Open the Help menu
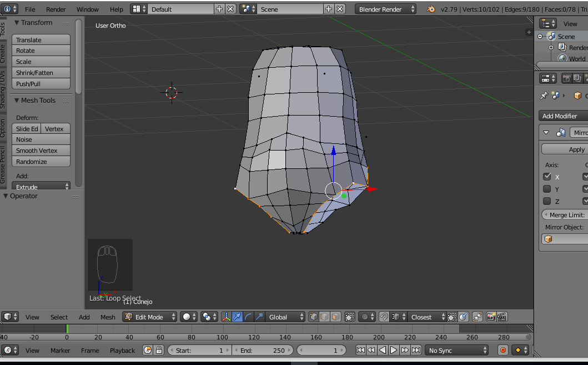Screen dimensions: 588x365 pos(116,9)
